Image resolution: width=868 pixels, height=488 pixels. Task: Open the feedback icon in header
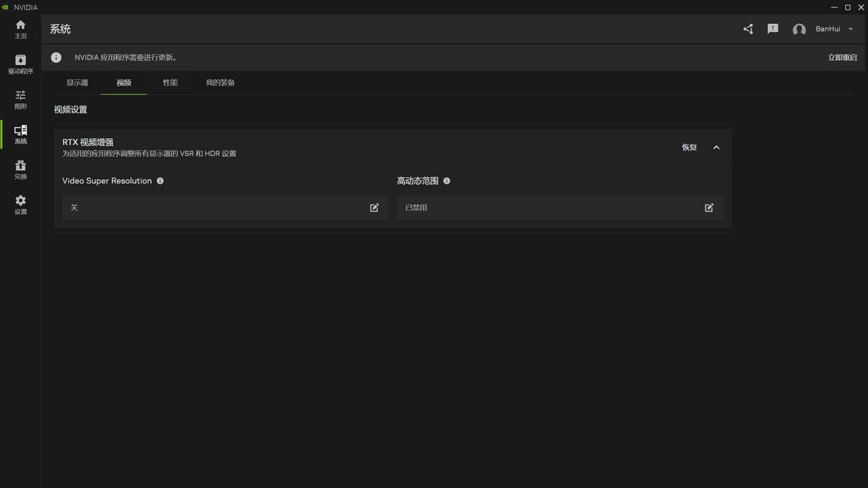tap(773, 29)
